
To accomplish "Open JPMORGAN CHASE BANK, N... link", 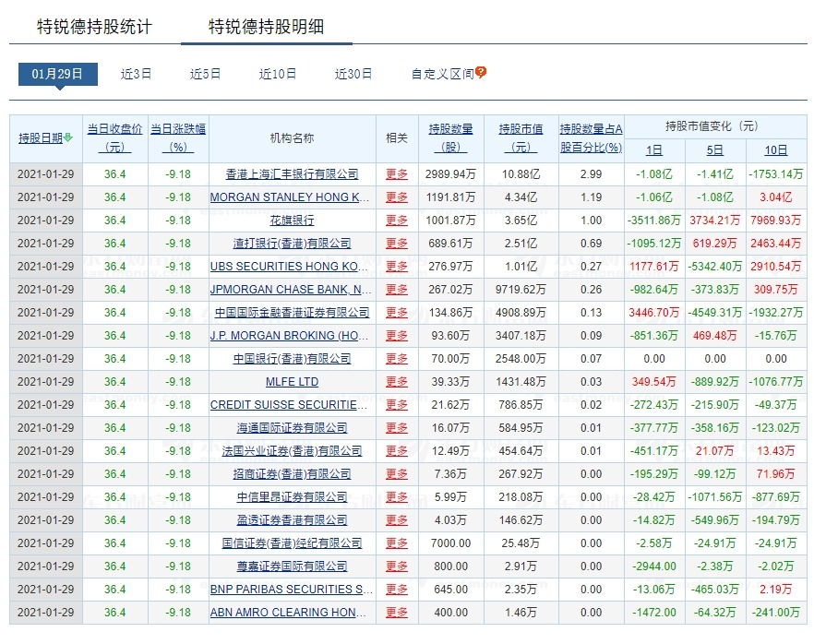I will pyautogui.click(x=291, y=290).
